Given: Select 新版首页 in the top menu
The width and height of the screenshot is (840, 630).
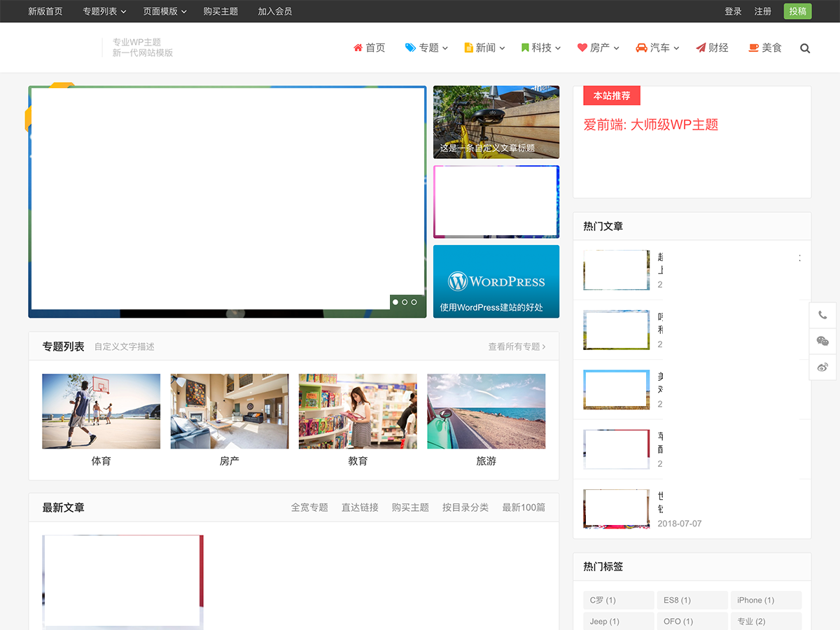Looking at the screenshot, I should [45, 11].
